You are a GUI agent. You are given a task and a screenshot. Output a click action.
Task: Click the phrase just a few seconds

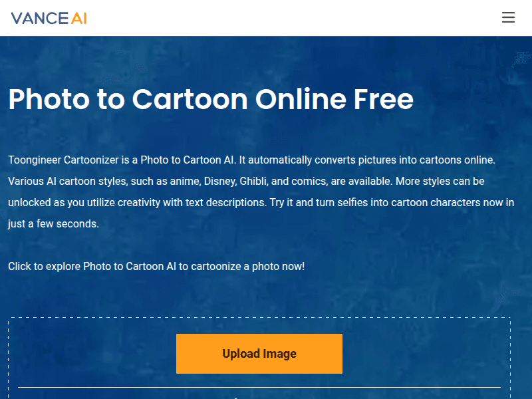pyautogui.click(x=53, y=224)
